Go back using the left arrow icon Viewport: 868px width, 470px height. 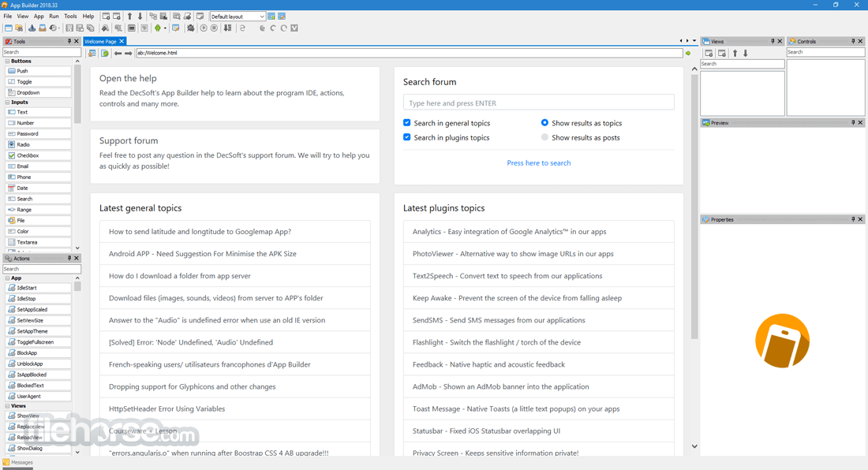pyautogui.click(x=118, y=53)
